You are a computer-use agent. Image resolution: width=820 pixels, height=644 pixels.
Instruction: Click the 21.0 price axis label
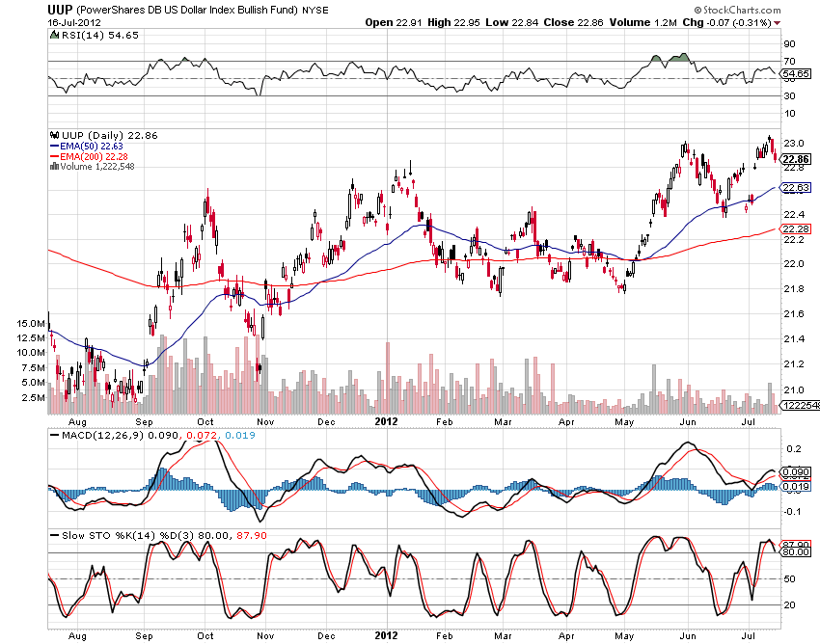793,389
